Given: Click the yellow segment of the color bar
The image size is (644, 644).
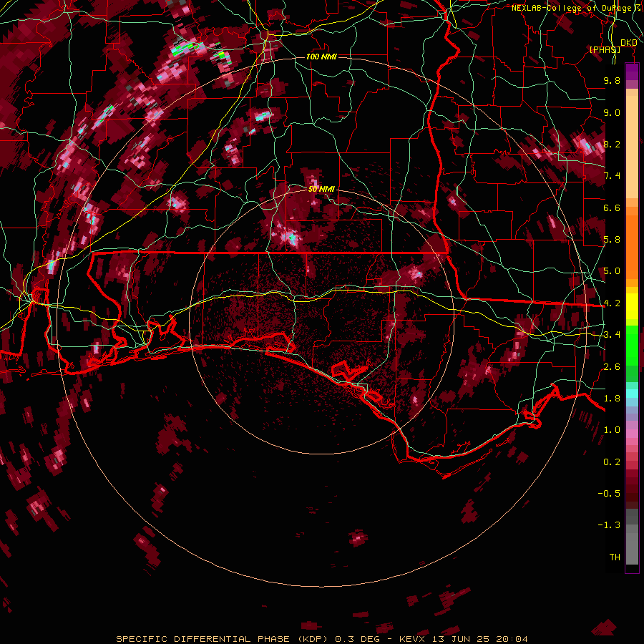Looking at the screenshot, I should pos(632,306).
